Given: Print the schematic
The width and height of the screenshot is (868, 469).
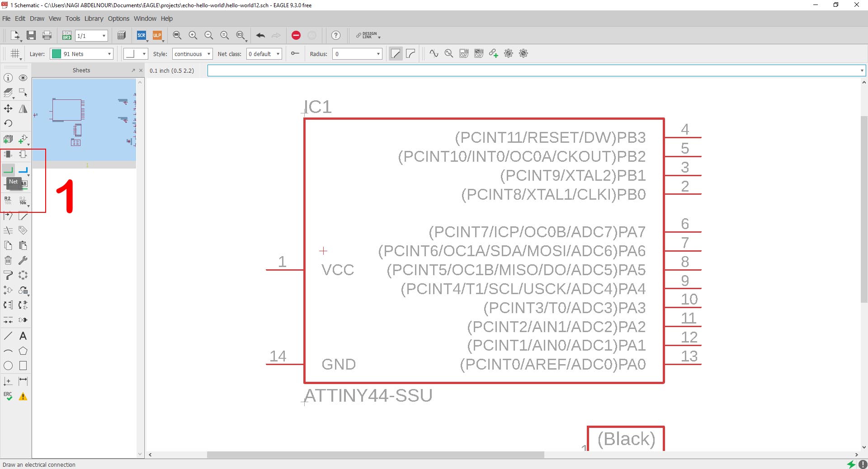Looking at the screenshot, I should point(47,35).
